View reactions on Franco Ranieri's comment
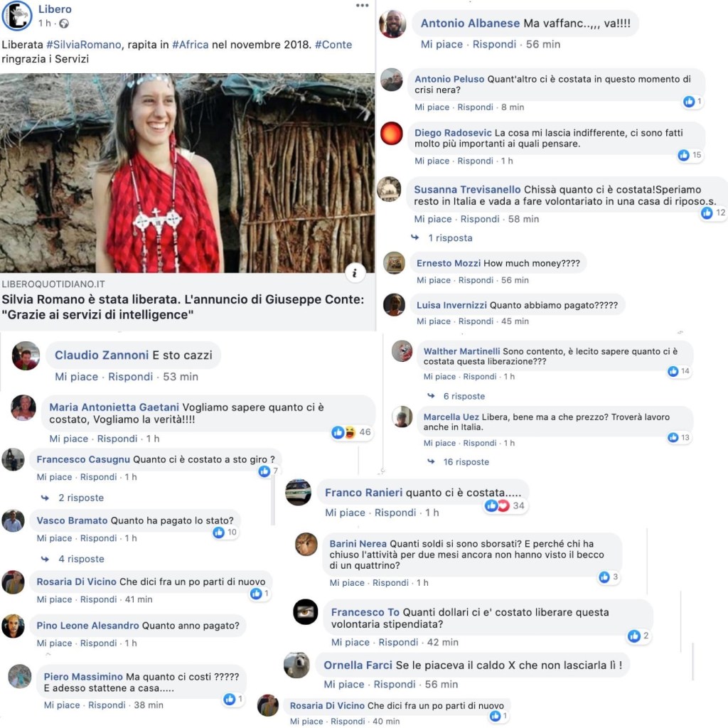 (504, 505)
